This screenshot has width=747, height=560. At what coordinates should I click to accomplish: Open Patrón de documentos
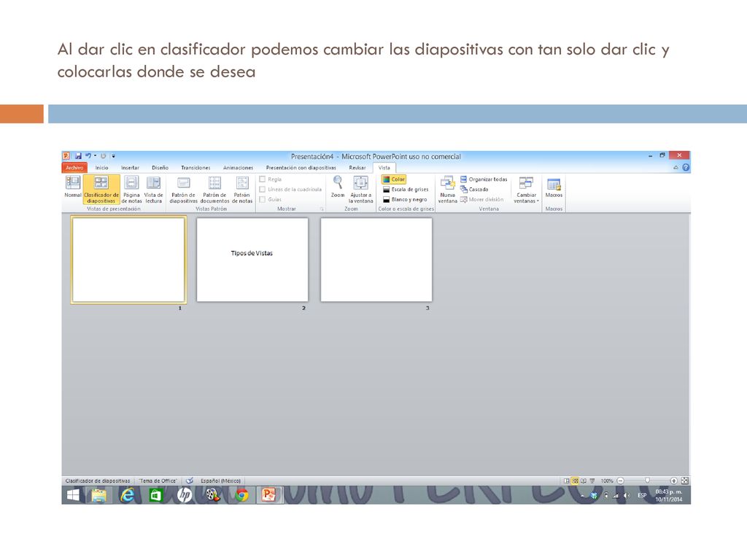click(215, 189)
